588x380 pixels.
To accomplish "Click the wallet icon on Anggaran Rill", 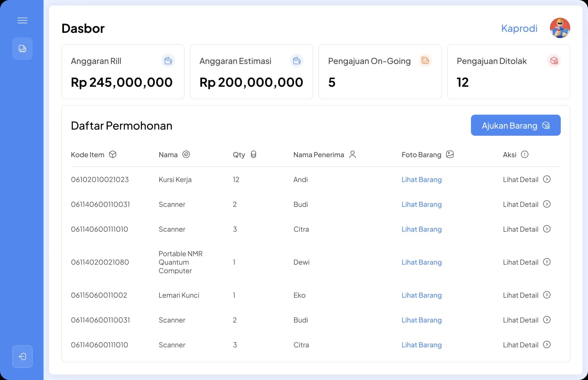I will click(168, 61).
